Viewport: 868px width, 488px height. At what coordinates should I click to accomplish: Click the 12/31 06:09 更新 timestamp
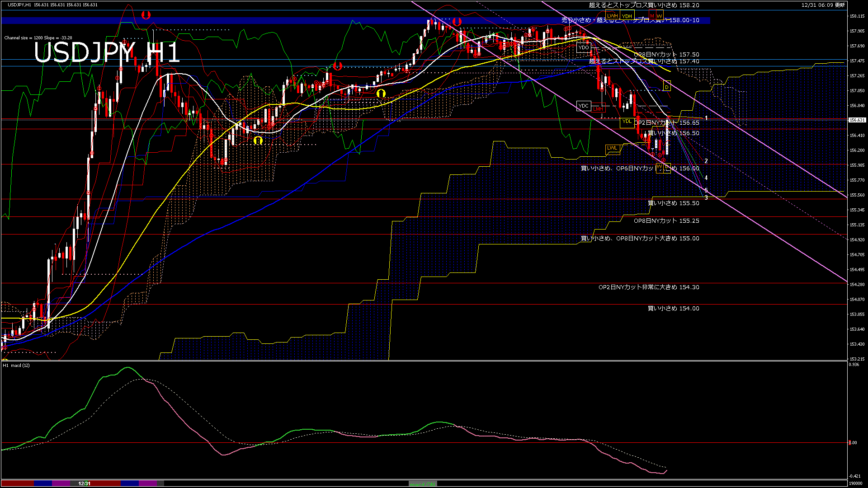tap(823, 5)
